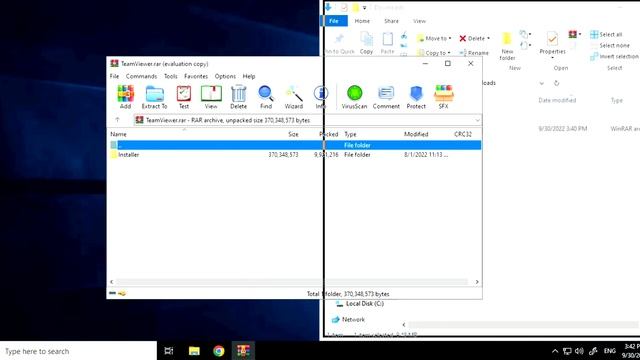This screenshot has width=640, height=360.
Task: Click volume speaker tray icon
Action: pyautogui.click(x=579, y=351)
